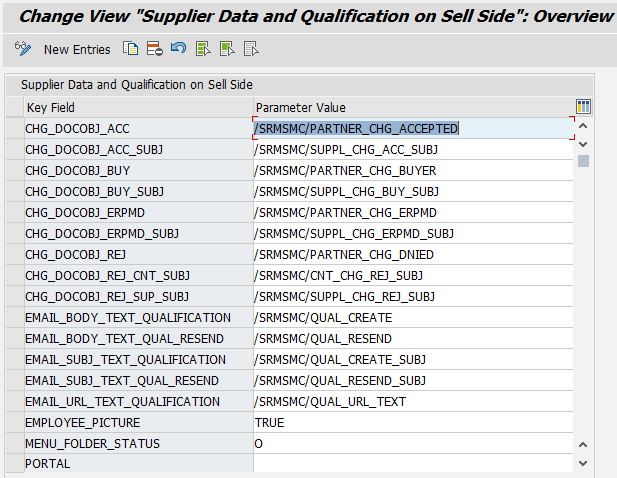Click the Select Block icon
617x478 pixels.
(x=227, y=49)
